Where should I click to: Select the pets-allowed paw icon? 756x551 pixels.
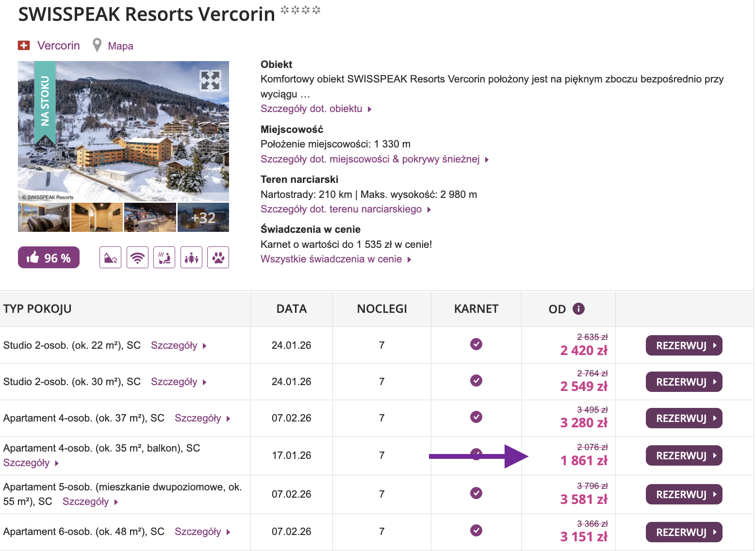coord(218,257)
